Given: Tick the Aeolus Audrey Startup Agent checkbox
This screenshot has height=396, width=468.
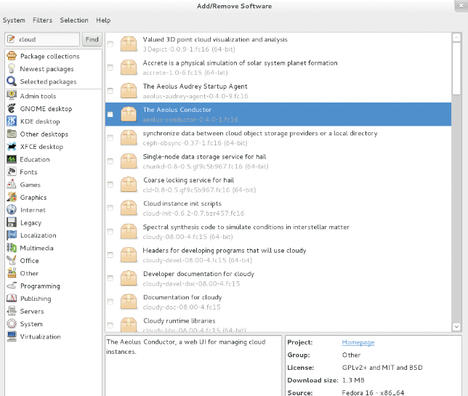Looking at the screenshot, I should coord(110,91).
